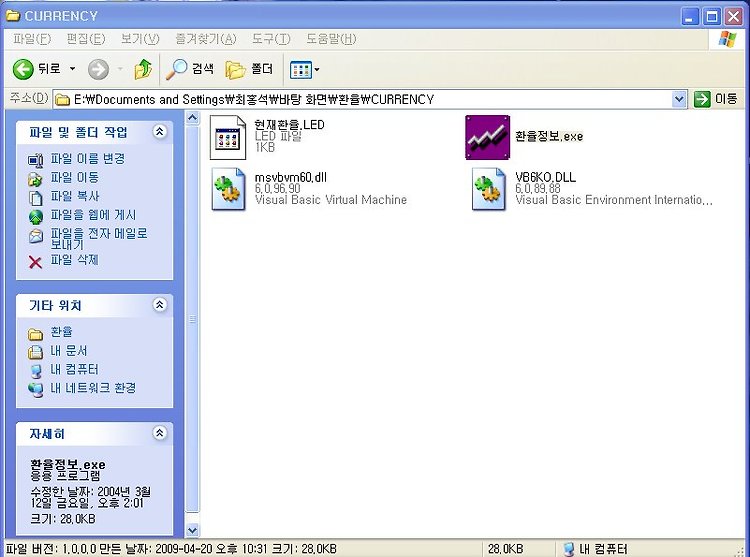The width and height of the screenshot is (750, 557).
Task: Click 파일 복사 copy file link
Action: [x=75, y=196]
